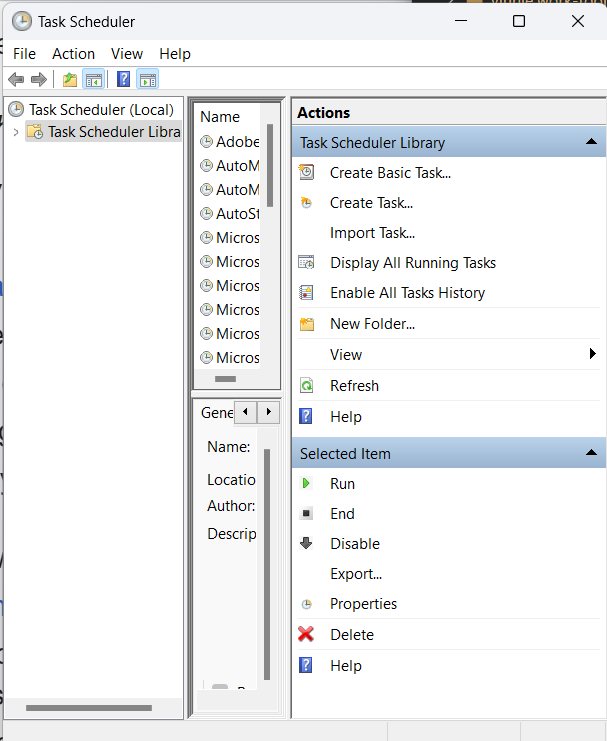Click the Create Basic Task icon
The width and height of the screenshot is (607, 741).
tap(307, 173)
